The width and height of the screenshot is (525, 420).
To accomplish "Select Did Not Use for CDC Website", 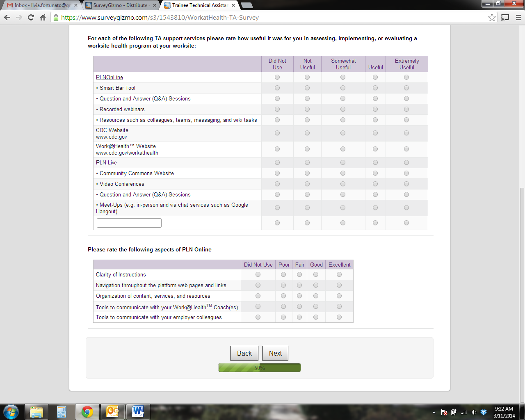I will (x=277, y=133).
